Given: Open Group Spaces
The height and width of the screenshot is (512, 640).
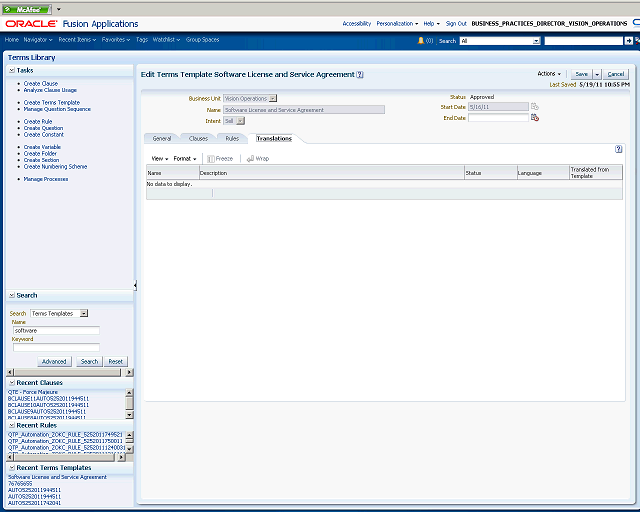Looking at the screenshot, I should [202, 40].
